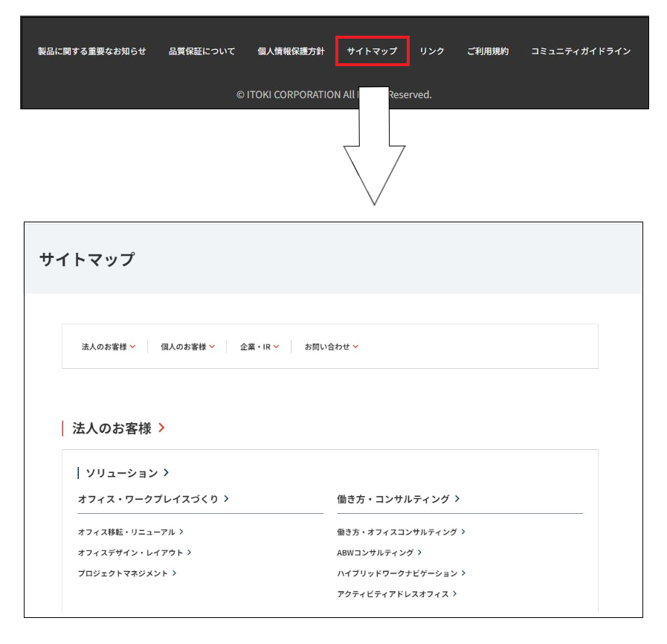Click the chevron next to ソリューション
The height and width of the screenshot is (644, 667).
167,473
